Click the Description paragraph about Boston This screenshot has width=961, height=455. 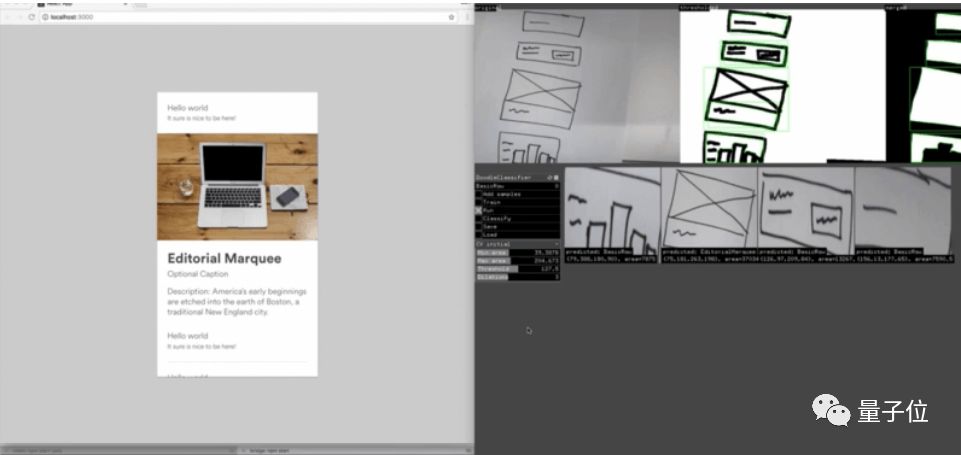(237, 301)
